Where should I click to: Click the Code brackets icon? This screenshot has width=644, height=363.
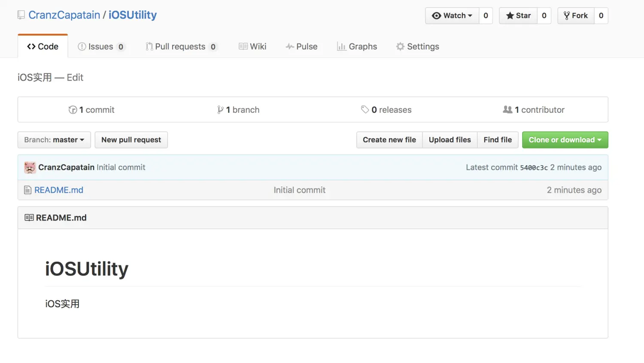coord(31,46)
